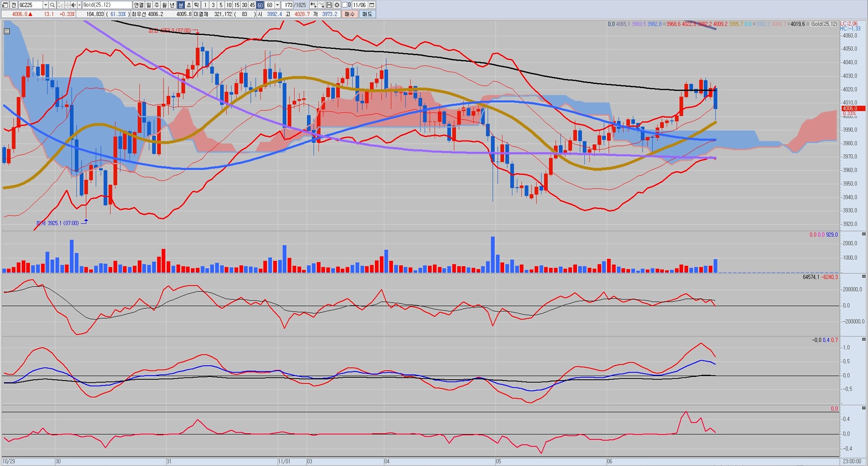
Task: Switch to 주 weekly period
Action: 156,5
